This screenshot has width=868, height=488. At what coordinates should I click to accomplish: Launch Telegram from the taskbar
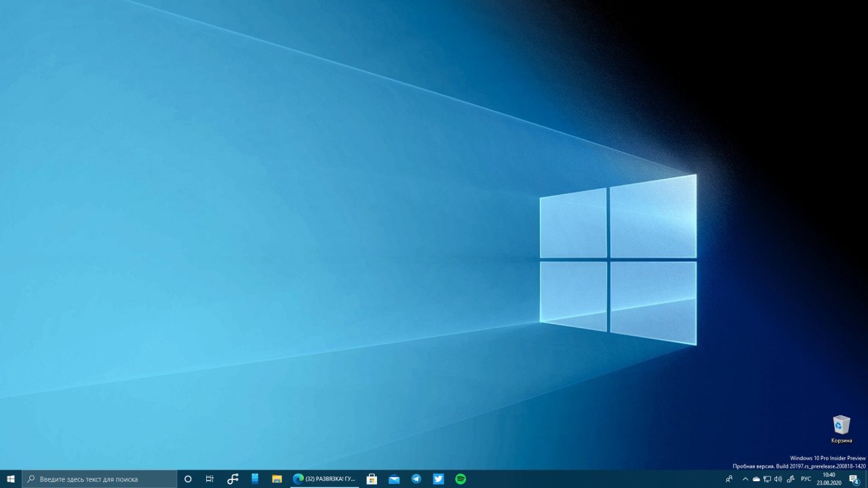click(x=416, y=479)
